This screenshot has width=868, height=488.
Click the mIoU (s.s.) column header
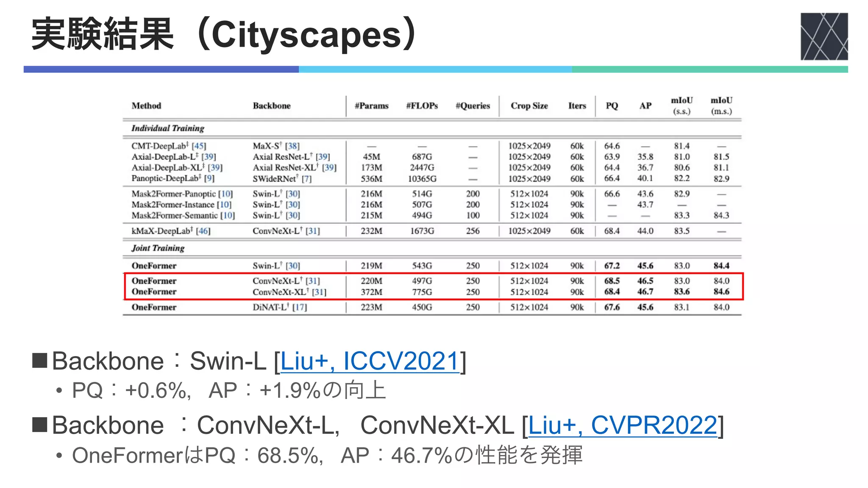682,106
